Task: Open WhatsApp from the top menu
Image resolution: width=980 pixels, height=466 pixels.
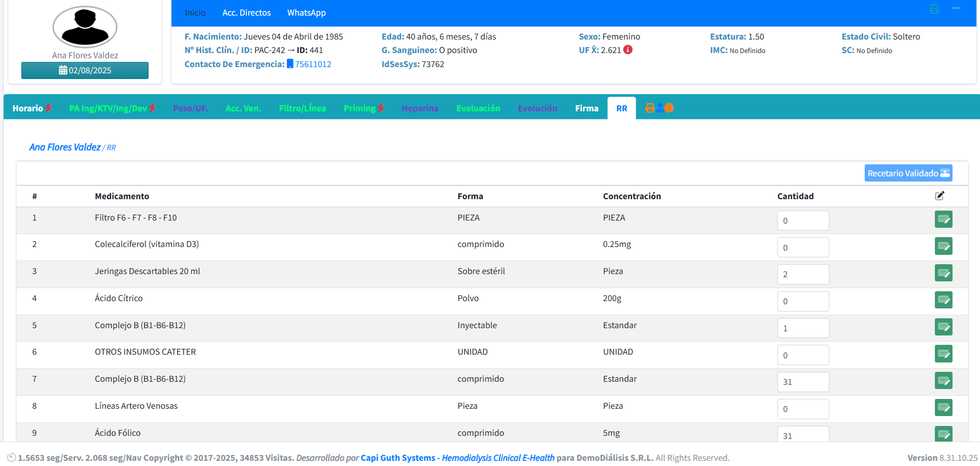Action: [x=307, y=12]
